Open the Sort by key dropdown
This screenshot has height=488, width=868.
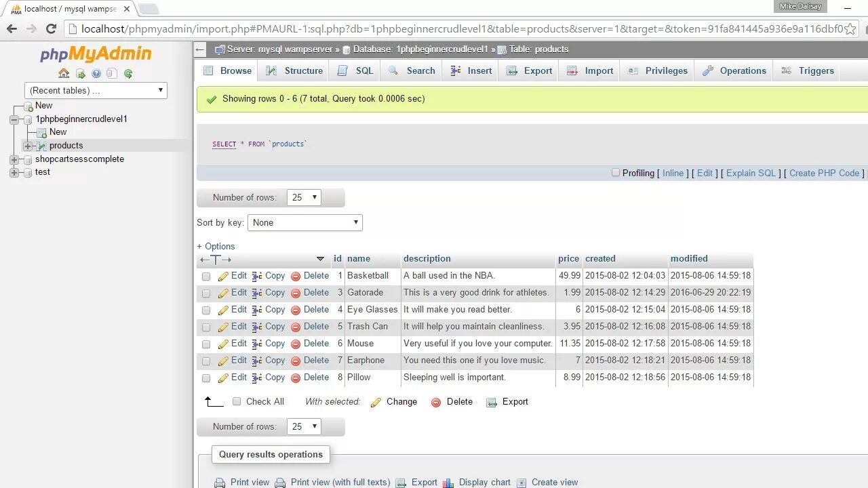pos(305,222)
